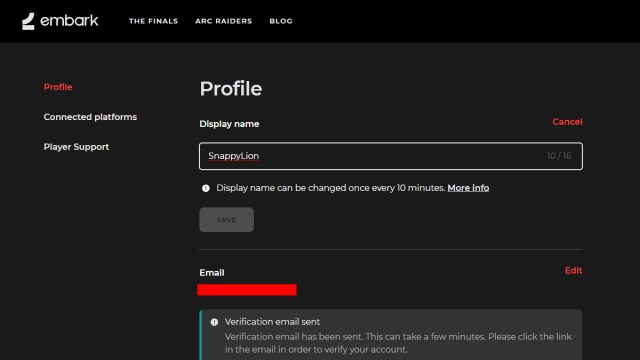Viewport: 640px width, 360px height.
Task: Open THE FINALS nav link
Action: [153, 21]
